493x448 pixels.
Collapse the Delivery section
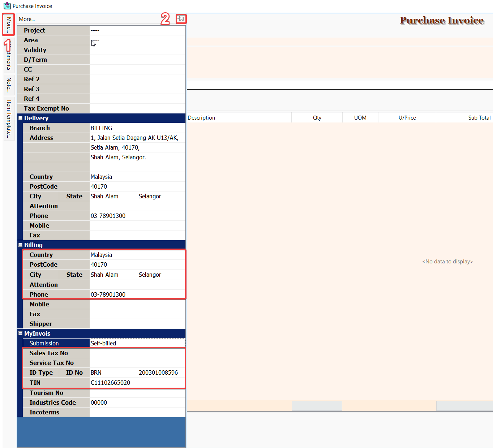tap(21, 118)
